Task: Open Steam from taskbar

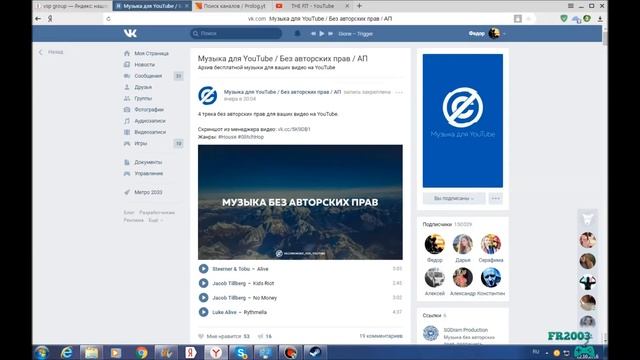Action: (315, 352)
